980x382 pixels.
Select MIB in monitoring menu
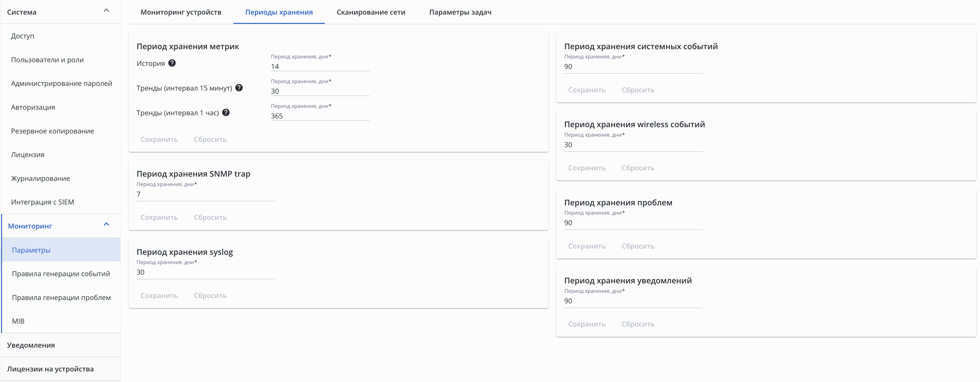point(18,321)
